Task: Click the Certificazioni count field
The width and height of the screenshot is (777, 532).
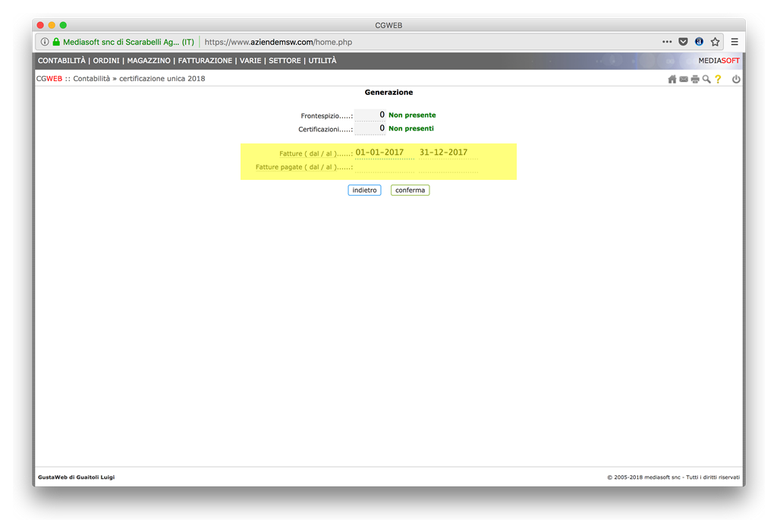Action: point(370,128)
